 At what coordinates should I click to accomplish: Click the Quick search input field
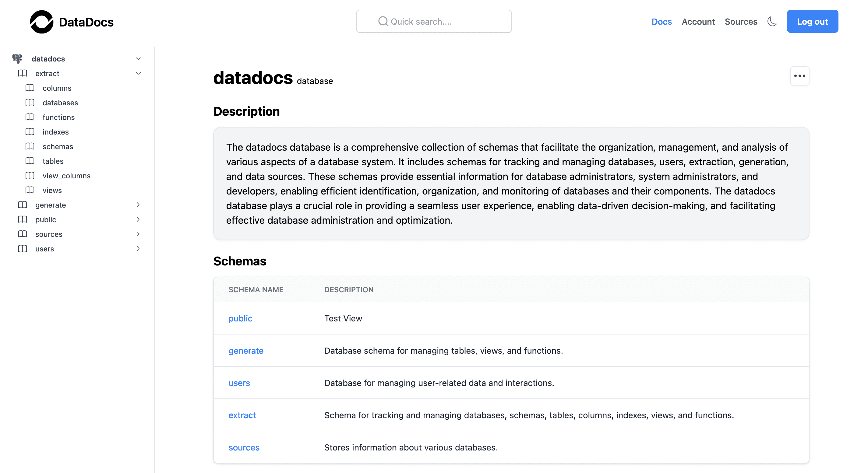tap(434, 21)
